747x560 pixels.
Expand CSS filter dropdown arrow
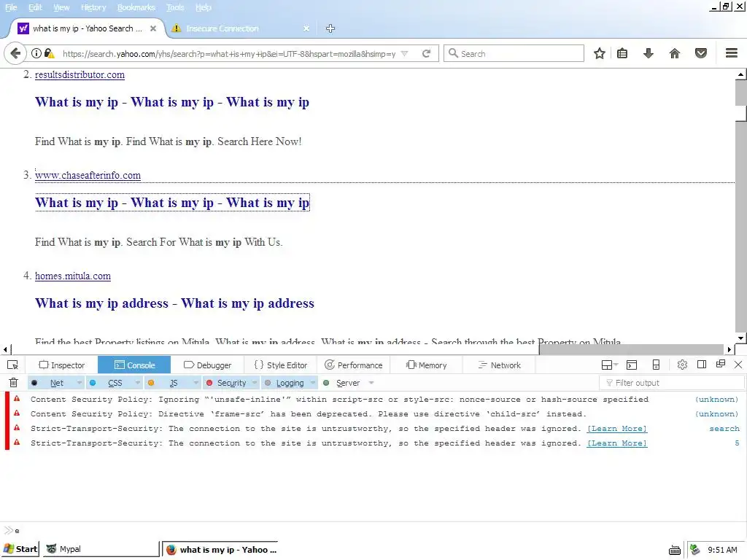pyautogui.click(x=137, y=383)
